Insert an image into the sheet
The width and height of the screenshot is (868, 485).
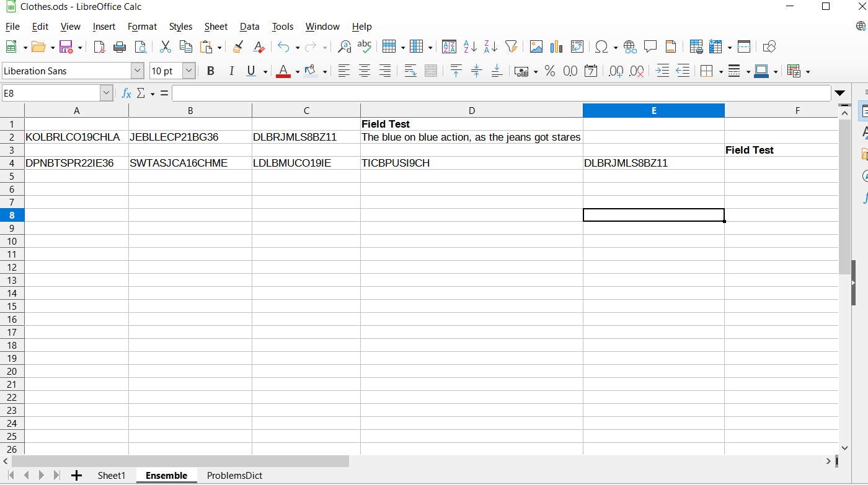click(x=536, y=46)
